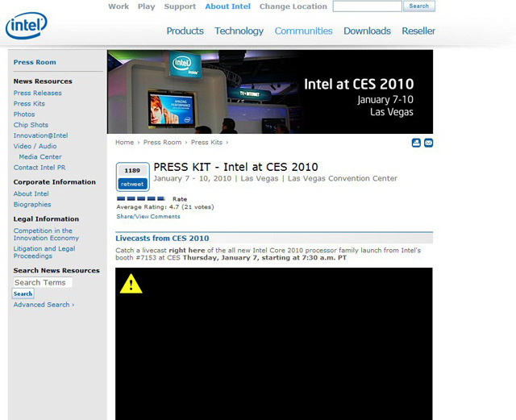Open Press Kits in sidebar

(x=29, y=104)
